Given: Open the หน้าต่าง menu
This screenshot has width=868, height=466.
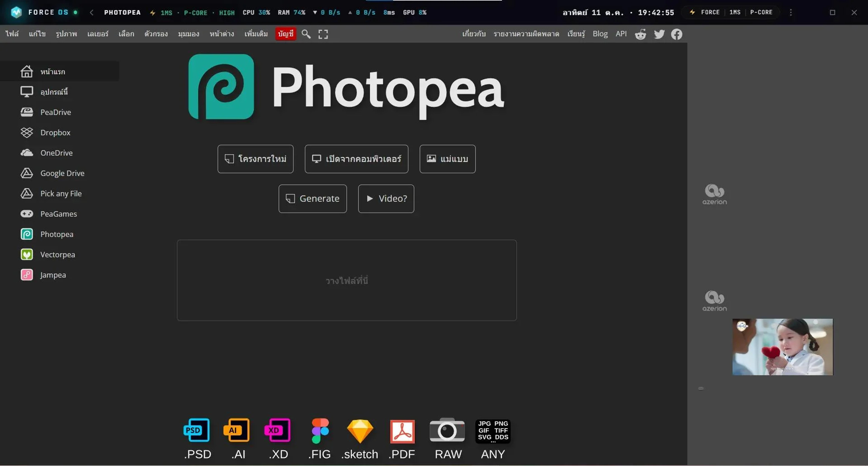Looking at the screenshot, I should pos(222,34).
